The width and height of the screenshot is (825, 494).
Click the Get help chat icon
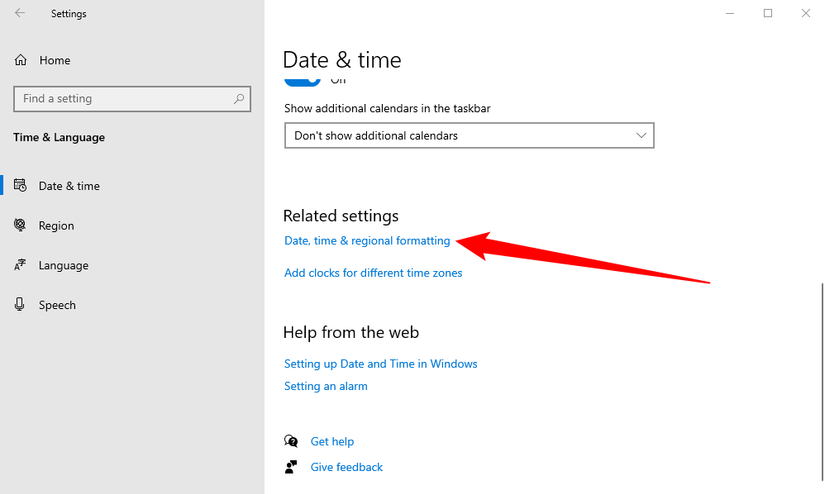click(x=291, y=441)
